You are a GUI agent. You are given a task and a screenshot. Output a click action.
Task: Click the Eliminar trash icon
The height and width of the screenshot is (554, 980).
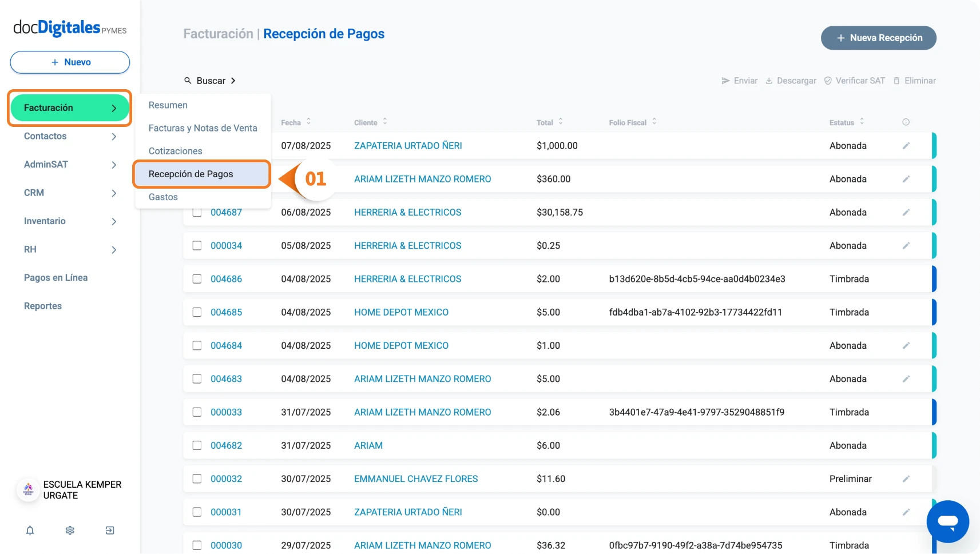(897, 81)
